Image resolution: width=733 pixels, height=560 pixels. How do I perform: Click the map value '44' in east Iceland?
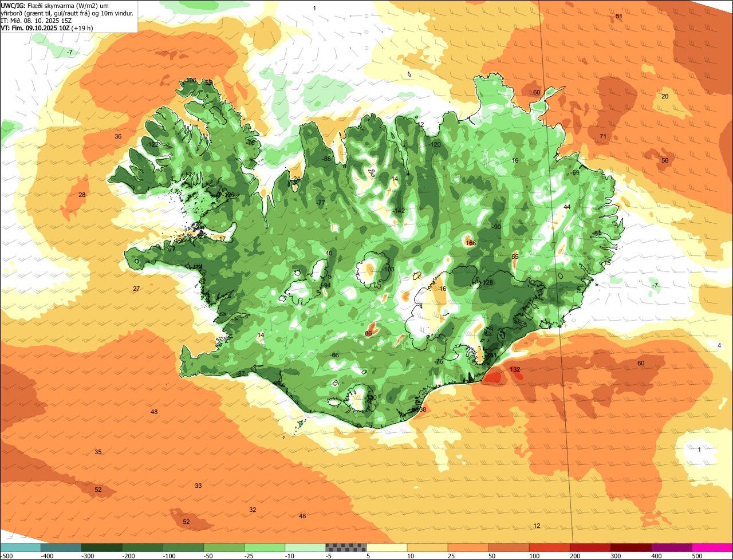567,207
